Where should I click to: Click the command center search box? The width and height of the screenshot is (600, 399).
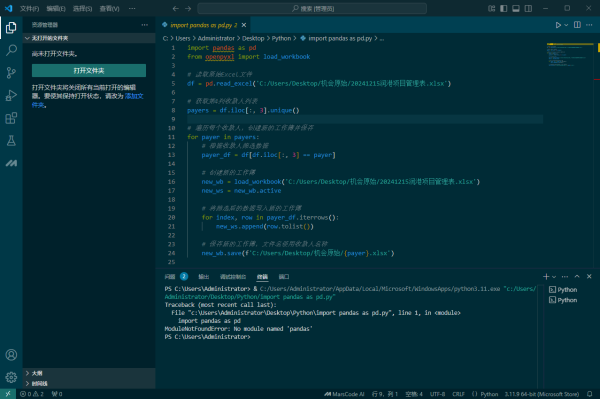click(x=312, y=8)
